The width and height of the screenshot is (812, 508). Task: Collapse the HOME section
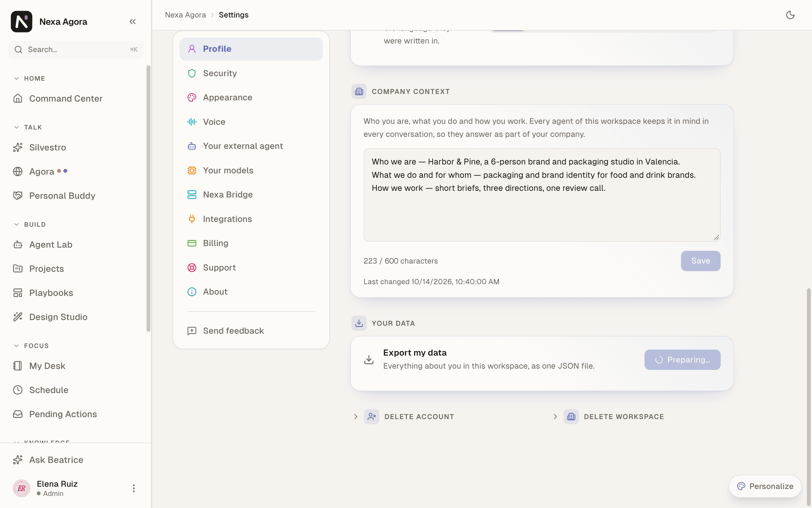pos(29,78)
